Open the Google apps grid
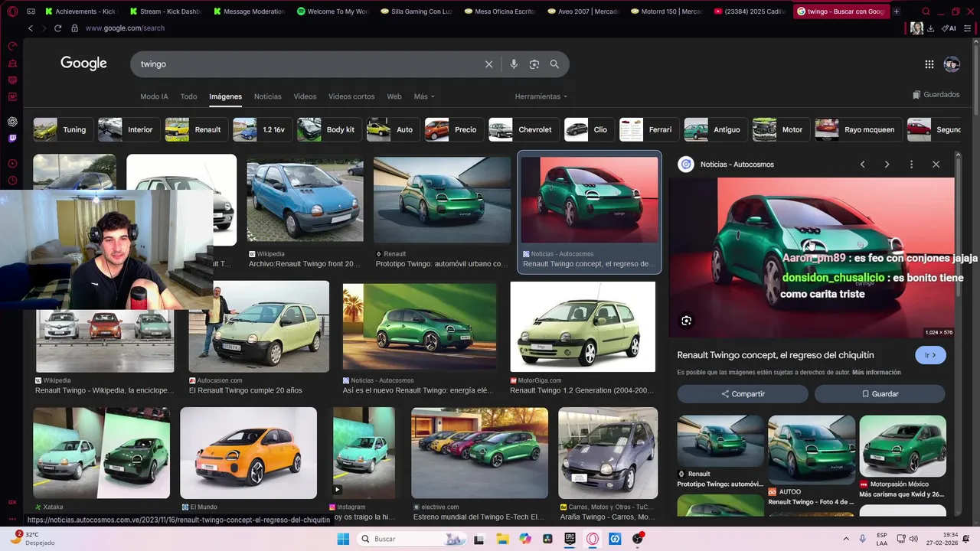 point(929,64)
